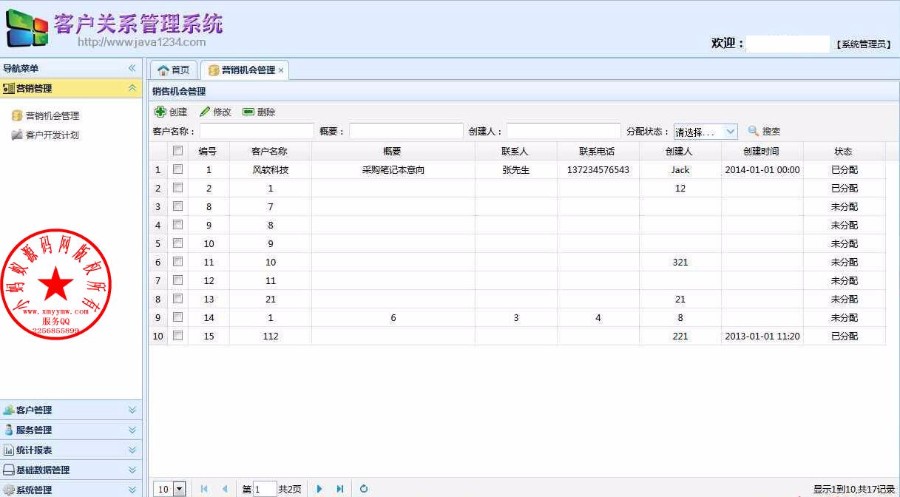The width and height of the screenshot is (900, 497).
Task: Jump to the last page
Action: pos(340,489)
